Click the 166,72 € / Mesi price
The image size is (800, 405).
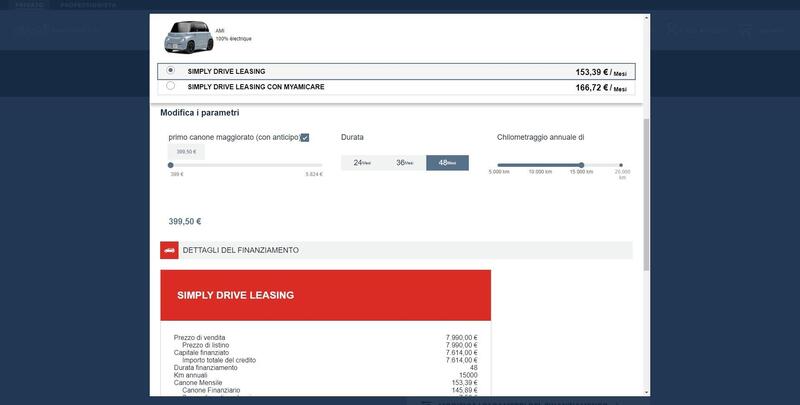601,88
